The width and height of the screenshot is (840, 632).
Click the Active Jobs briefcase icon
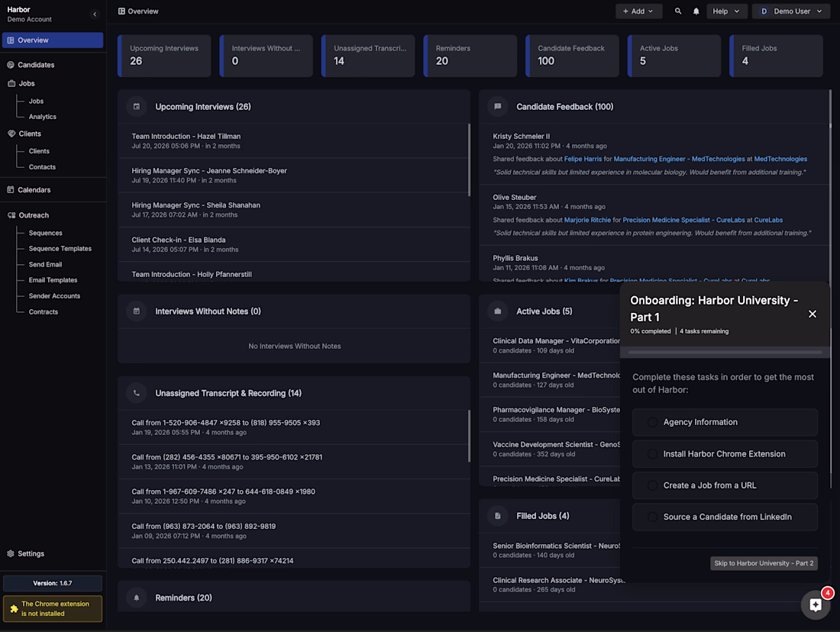pos(498,311)
